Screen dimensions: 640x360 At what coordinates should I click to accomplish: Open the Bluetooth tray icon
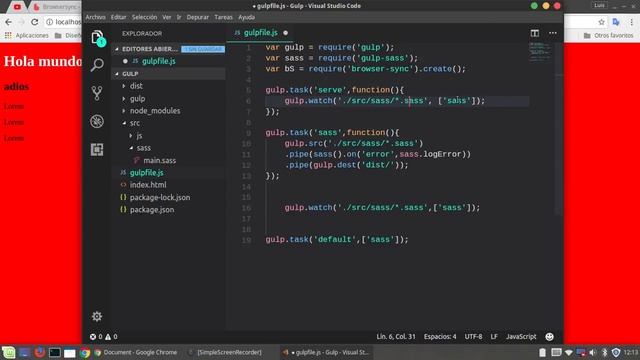(604, 353)
